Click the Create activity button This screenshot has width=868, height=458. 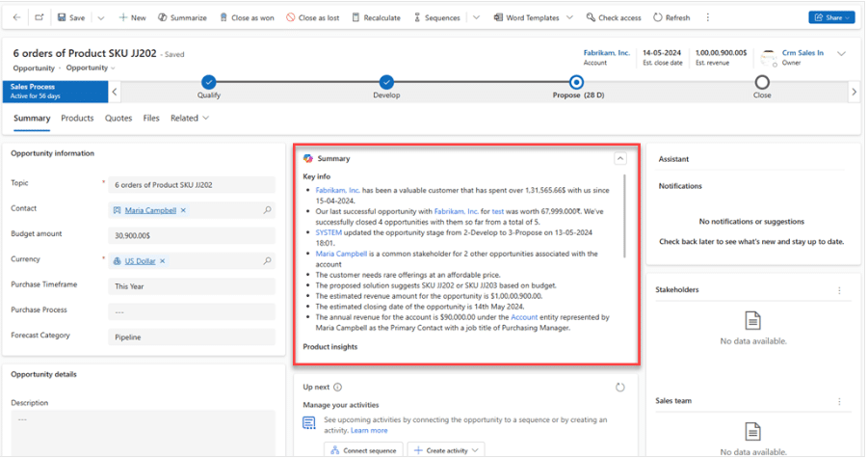[446, 450]
